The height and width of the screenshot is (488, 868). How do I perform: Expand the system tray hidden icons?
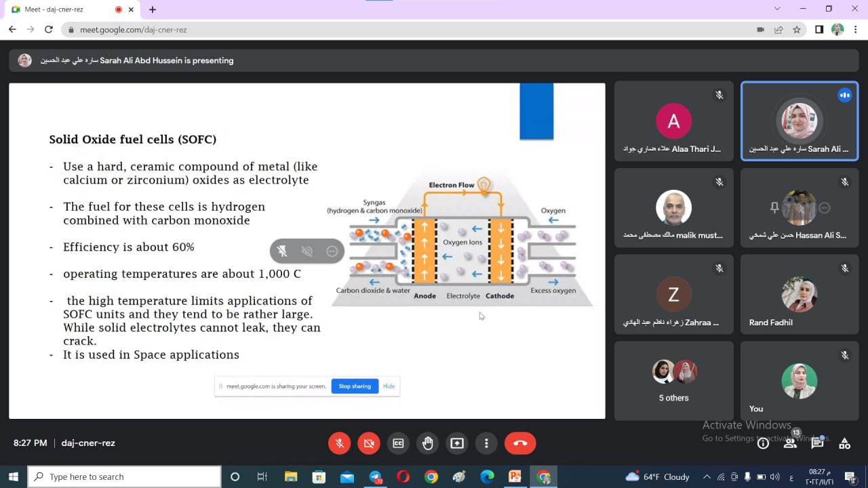point(707,477)
